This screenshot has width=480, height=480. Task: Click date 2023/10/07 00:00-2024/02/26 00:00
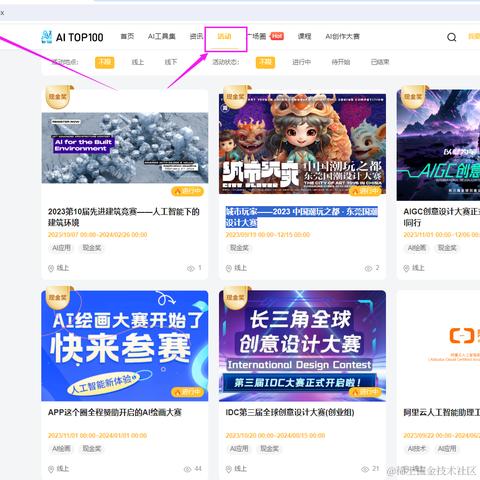pos(98,235)
